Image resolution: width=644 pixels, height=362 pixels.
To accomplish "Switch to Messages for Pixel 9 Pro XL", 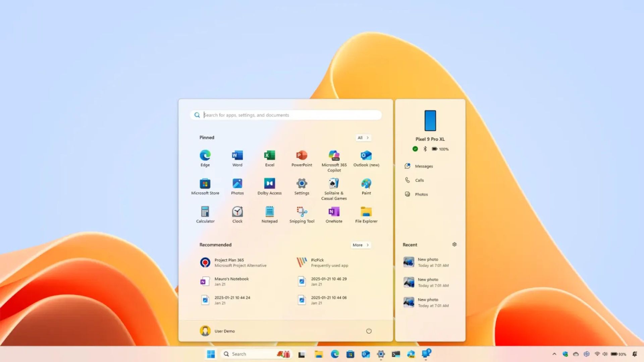I will [x=423, y=166].
